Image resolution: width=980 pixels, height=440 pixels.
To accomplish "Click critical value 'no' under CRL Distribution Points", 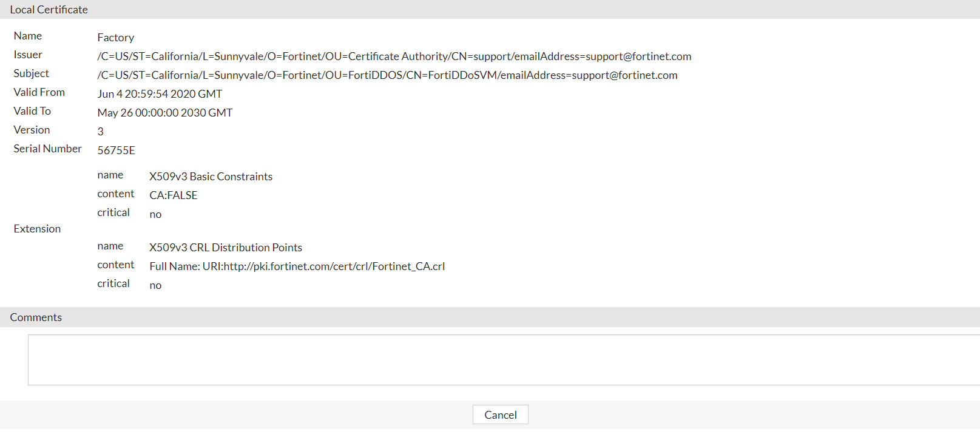I will [155, 286].
